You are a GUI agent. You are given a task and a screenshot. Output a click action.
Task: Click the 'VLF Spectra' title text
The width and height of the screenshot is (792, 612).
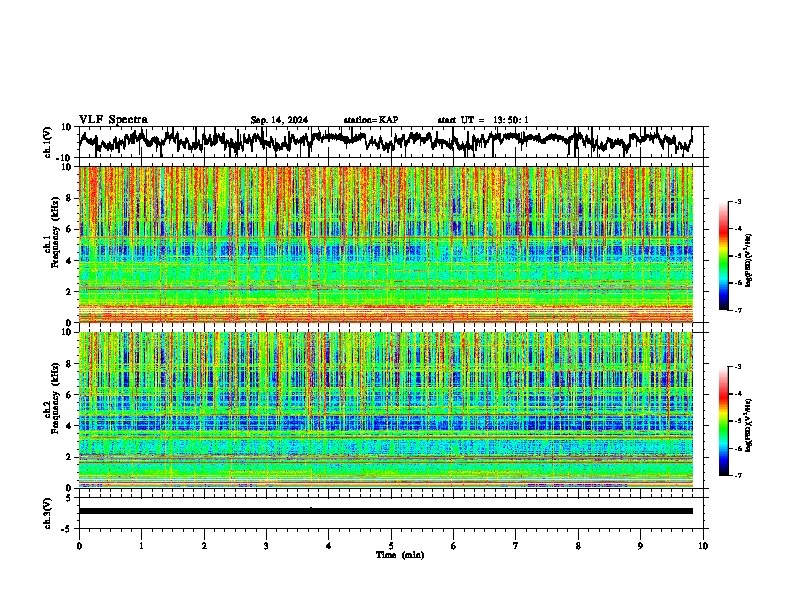(113, 120)
